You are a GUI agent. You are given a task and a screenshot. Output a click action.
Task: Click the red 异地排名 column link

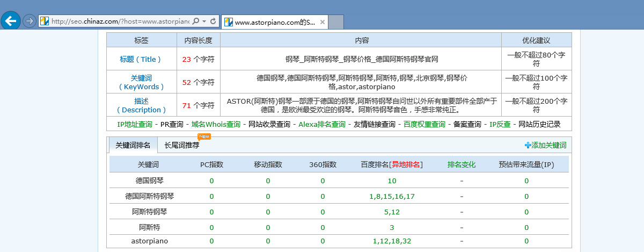[x=406, y=164]
